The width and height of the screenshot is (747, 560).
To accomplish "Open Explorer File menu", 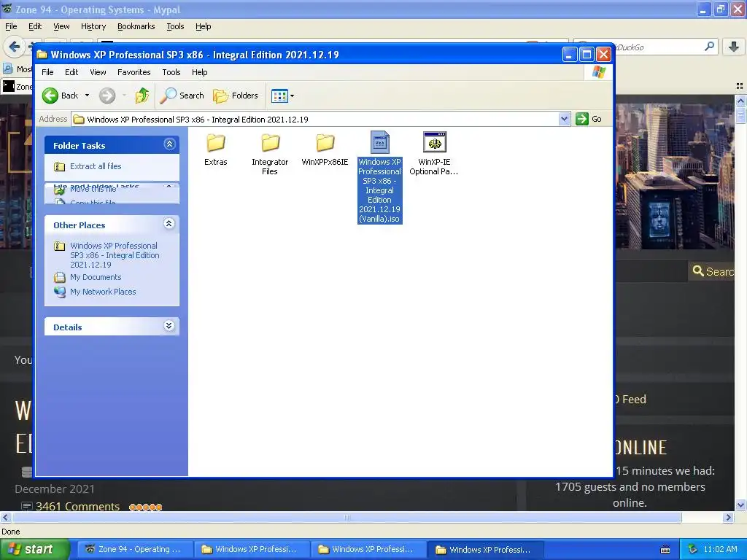I will [47, 72].
